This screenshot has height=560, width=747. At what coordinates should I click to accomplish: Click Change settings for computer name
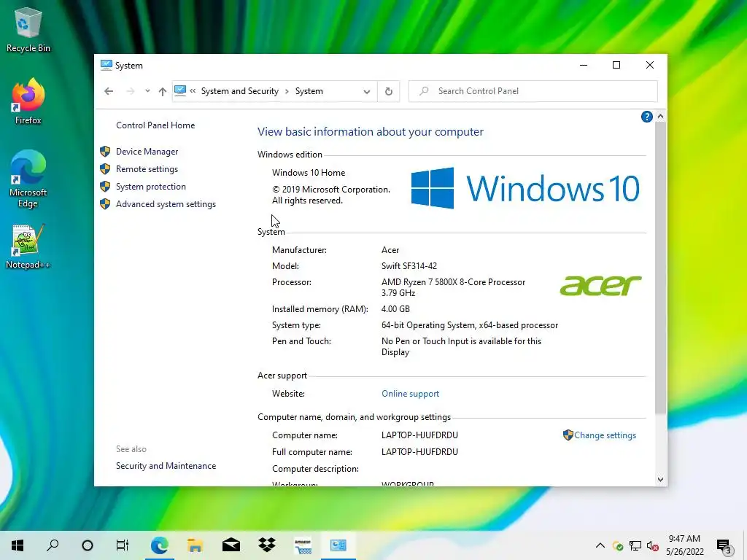(x=605, y=435)
